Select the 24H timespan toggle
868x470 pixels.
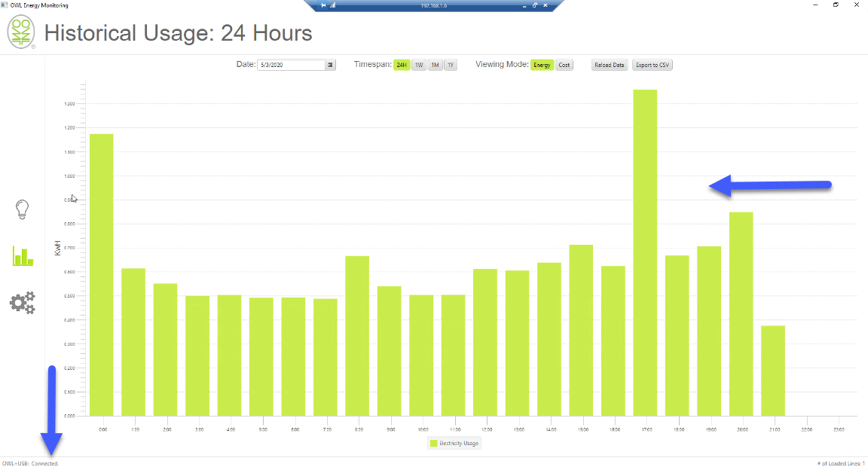402,65
